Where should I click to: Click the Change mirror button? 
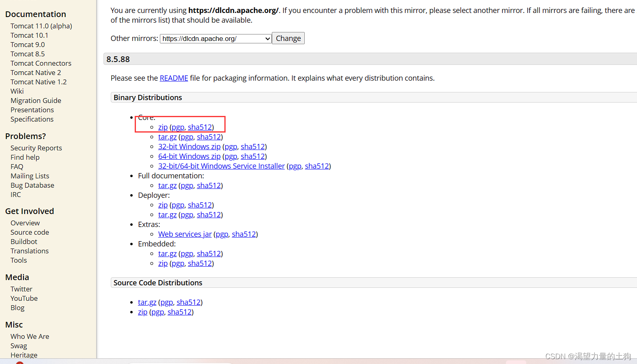[x=288, y=38]
